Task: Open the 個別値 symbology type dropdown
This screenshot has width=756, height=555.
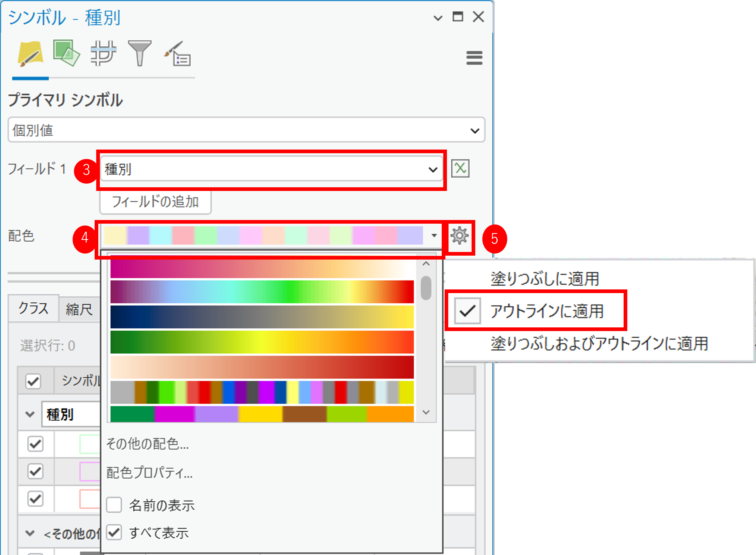Action: click(x=246, y=130)
